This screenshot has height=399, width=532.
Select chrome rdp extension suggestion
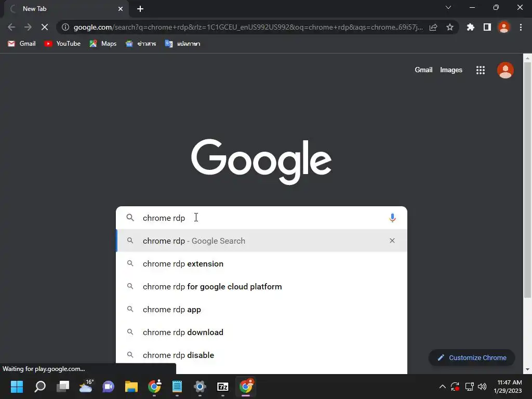(x=261, y=263)
